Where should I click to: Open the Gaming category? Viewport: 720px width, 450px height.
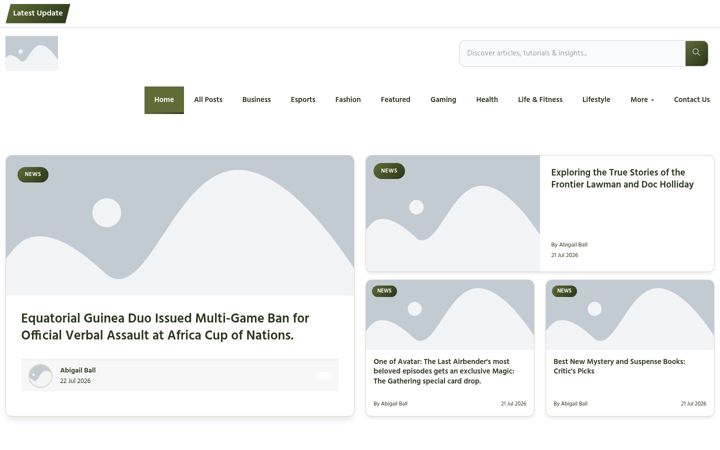[443, 100]
